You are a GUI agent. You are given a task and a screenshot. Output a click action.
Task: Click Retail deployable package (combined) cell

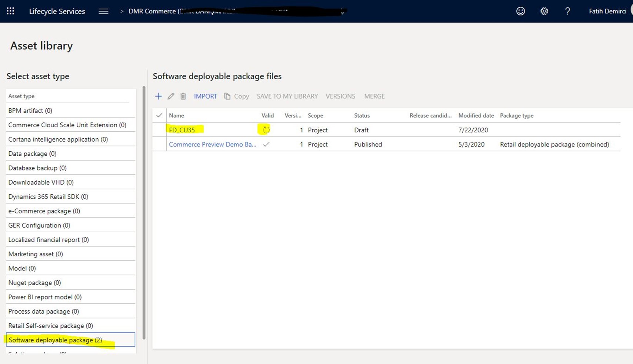[x=554, y=144]
